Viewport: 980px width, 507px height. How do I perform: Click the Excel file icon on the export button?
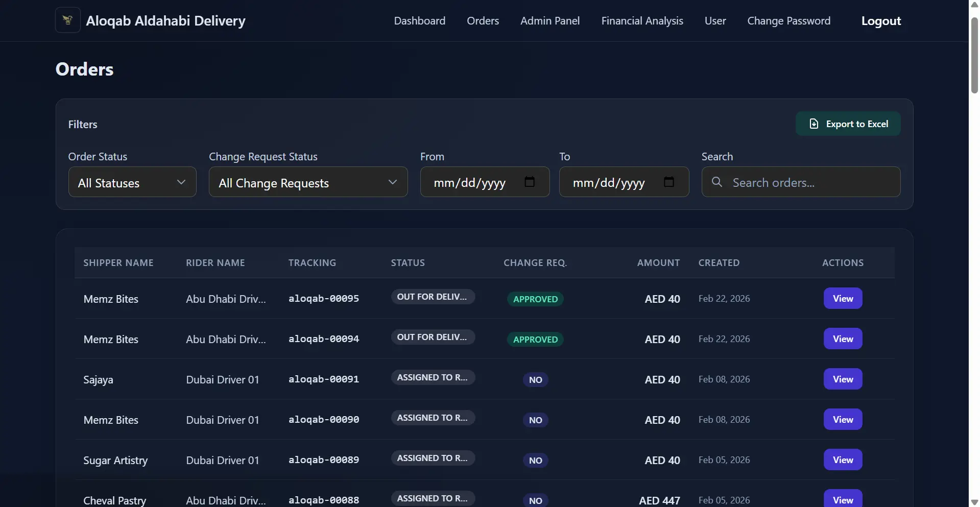(813, 124)
